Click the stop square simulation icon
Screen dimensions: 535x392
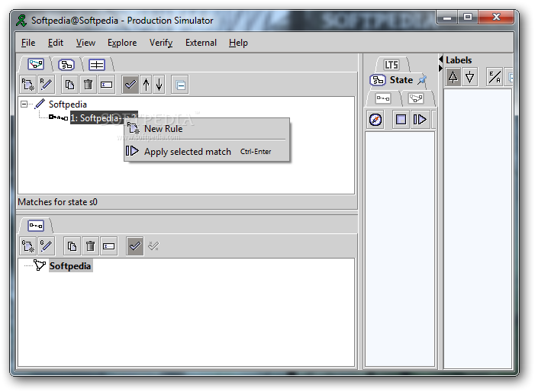click(x=401, y=120)
